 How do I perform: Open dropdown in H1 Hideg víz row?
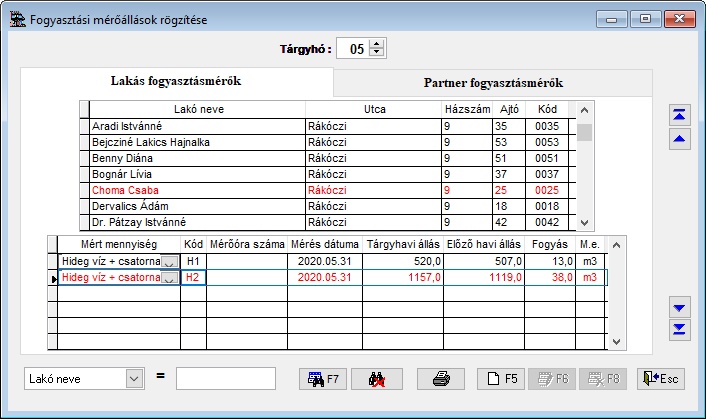point(170,262)
